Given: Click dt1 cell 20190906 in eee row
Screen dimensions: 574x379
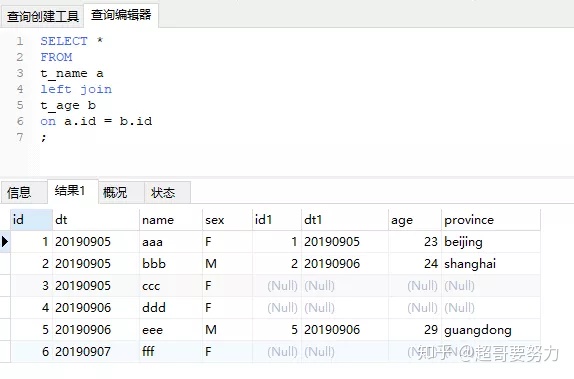Looking at the screenshot, I should point(345,330).
